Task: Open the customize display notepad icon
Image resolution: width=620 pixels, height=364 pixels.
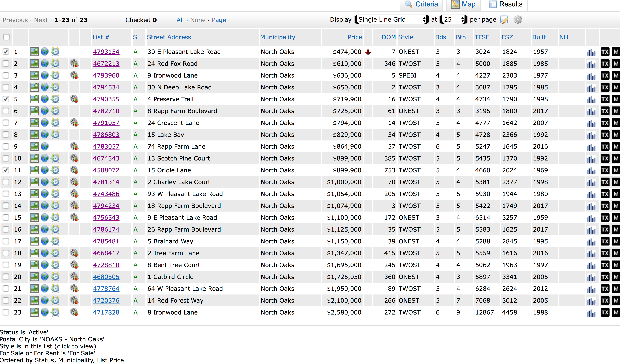Action: tap(504, 20)
